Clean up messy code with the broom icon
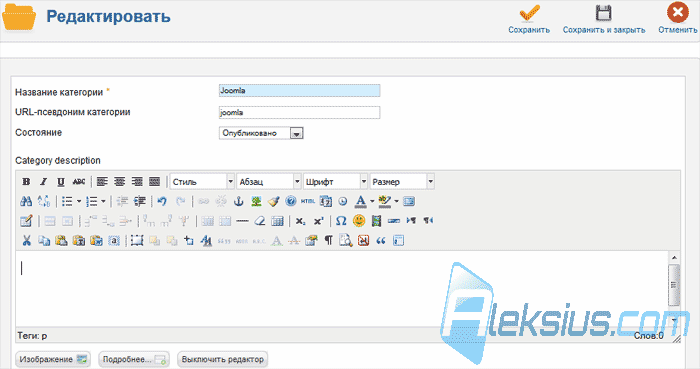The image size is (700, 369). [x=274, y=201]
